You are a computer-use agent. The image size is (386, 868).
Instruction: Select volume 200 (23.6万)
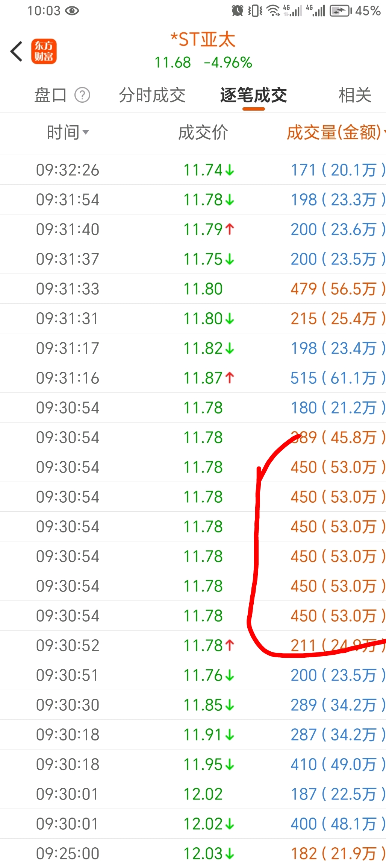(x=338, y=230)
